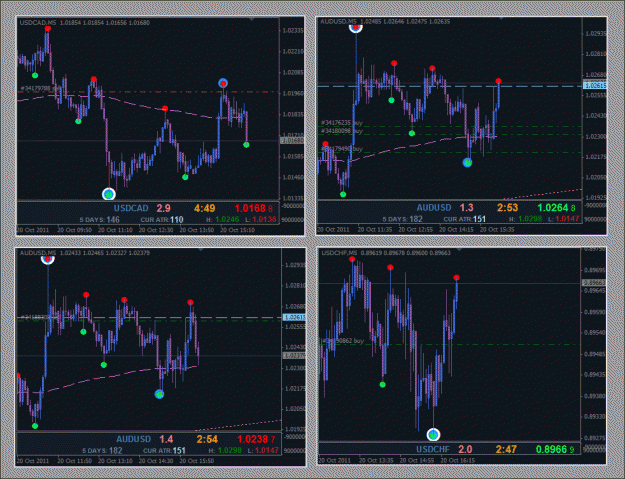Image resolution: width=625 pixels, height=479 pixels.
Task: Click the green 1.0264 price readout
Action: point(553,208)
